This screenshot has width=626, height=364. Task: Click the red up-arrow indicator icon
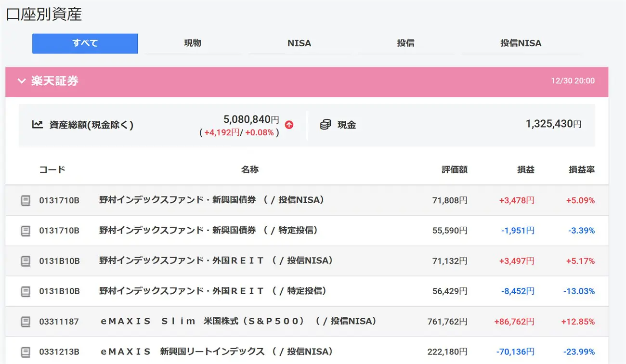coord(289,125)
